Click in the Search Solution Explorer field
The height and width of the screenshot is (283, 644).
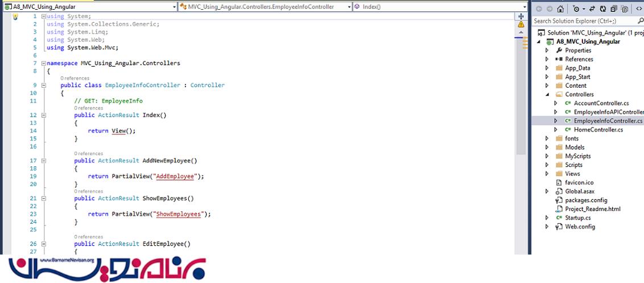tap(584, 20)
